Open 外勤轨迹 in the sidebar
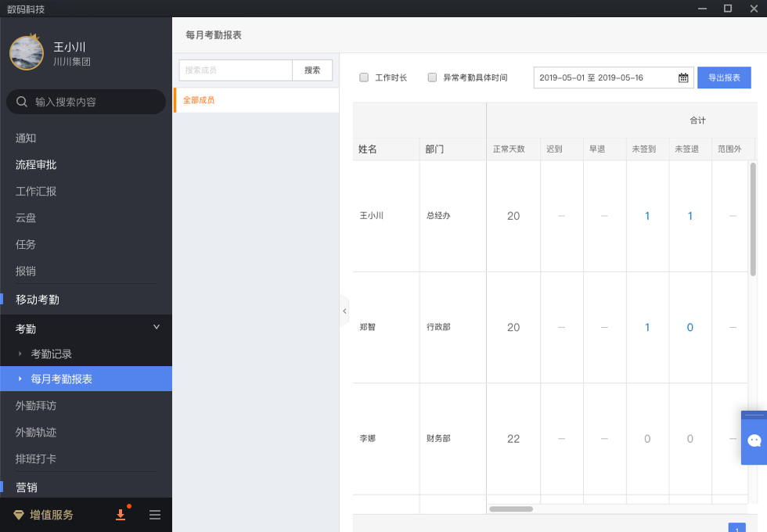767x532 pixels. click(36, 432)
